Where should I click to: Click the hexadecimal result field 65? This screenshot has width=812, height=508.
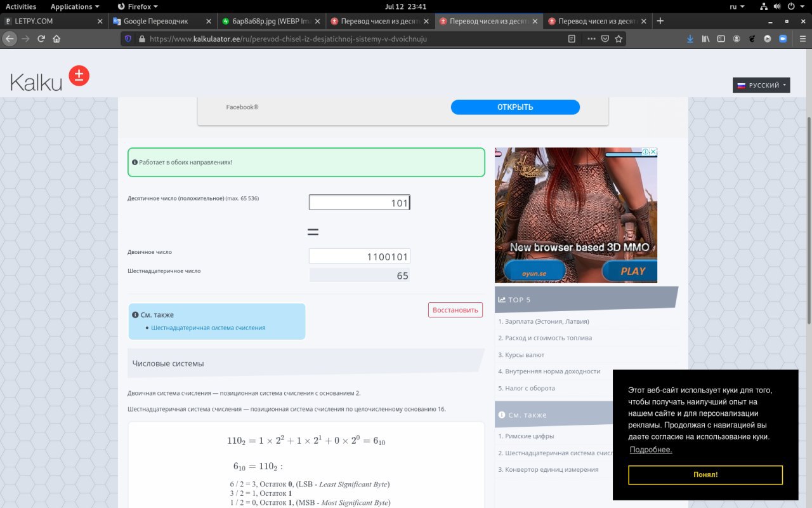click(359, 275)
